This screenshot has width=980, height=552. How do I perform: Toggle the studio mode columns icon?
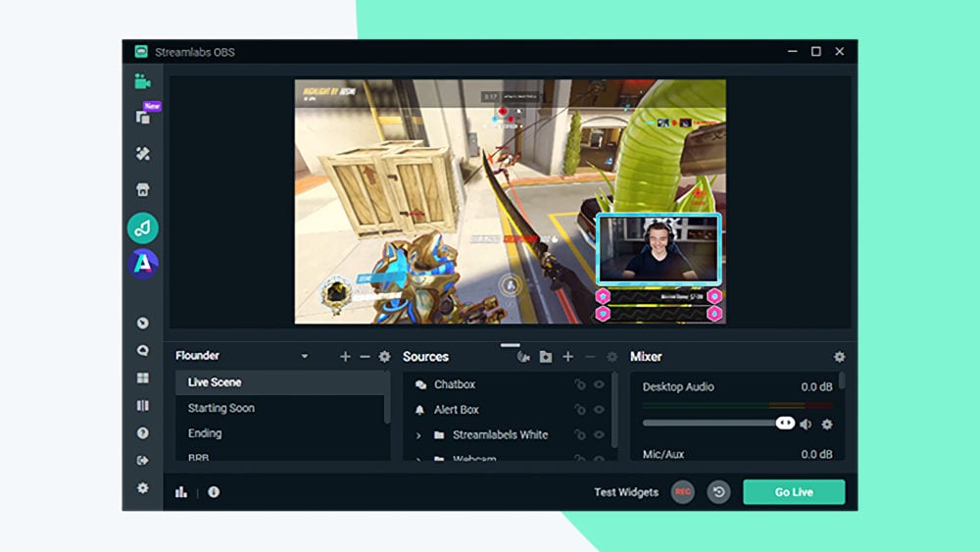[x=143, y=406]
